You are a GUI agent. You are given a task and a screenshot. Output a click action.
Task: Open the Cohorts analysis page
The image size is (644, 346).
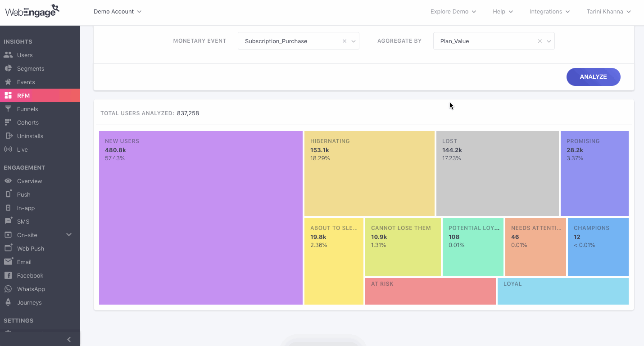click(x=28, y=122)
